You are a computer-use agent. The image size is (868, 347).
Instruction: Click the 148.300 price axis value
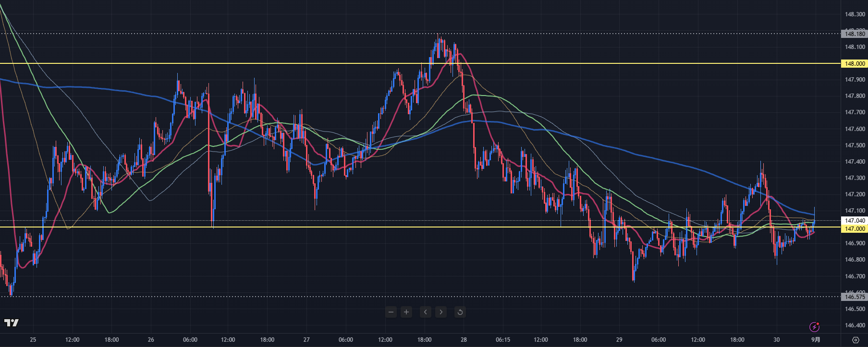(855, 14)
